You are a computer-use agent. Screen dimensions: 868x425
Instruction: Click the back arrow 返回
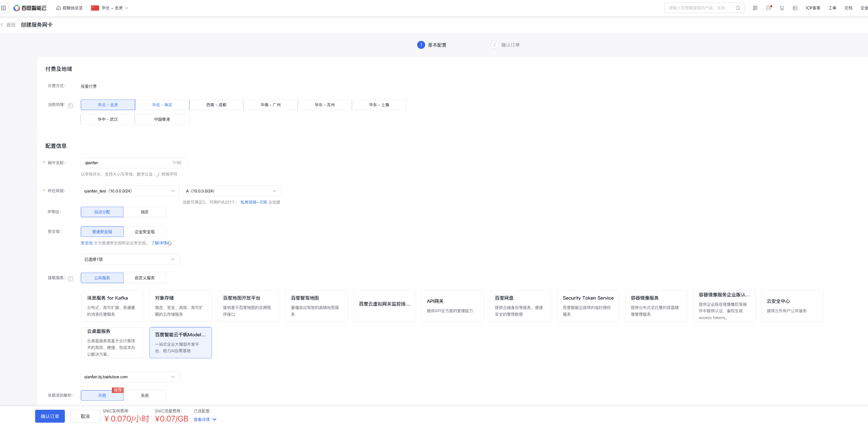coord(8,25)
